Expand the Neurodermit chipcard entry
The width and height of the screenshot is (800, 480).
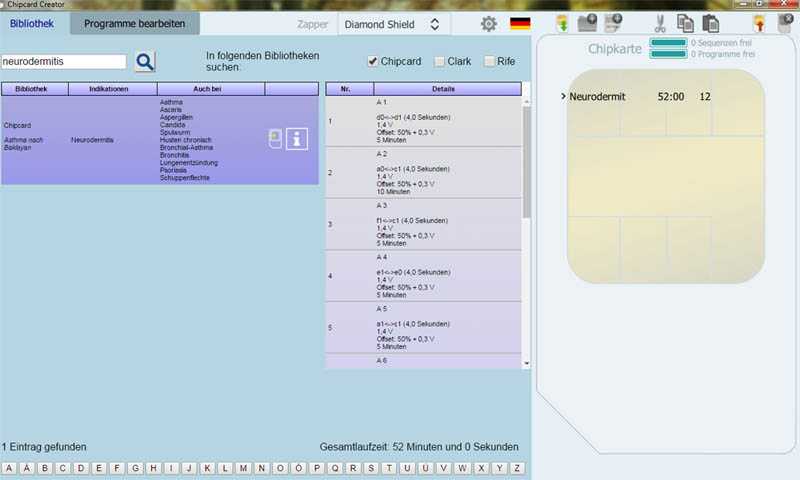pyautogui.click(x=563, y=97)
